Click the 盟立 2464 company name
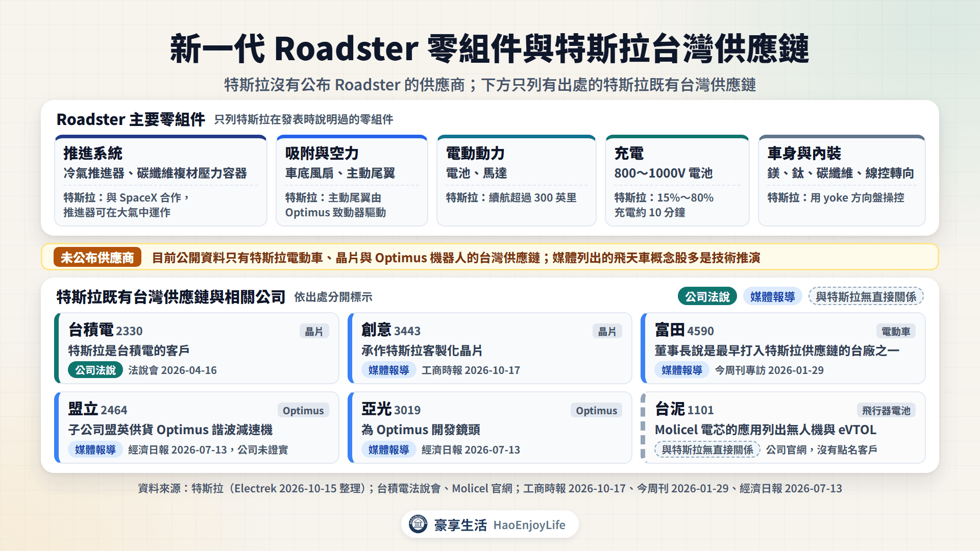This screenshot has height=551, width=980. [x=97, y=409]
